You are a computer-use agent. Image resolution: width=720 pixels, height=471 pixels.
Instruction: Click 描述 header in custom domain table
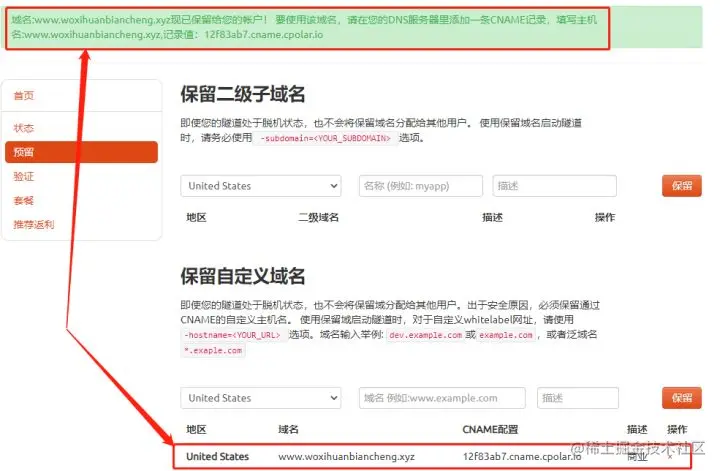(637, 430)
